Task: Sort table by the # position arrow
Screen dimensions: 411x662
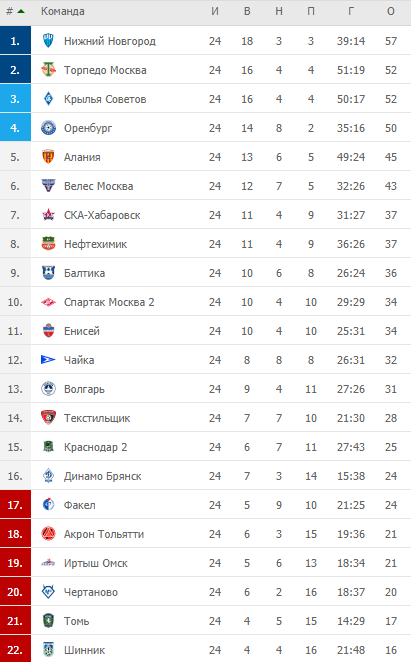Action: (21, 11)
